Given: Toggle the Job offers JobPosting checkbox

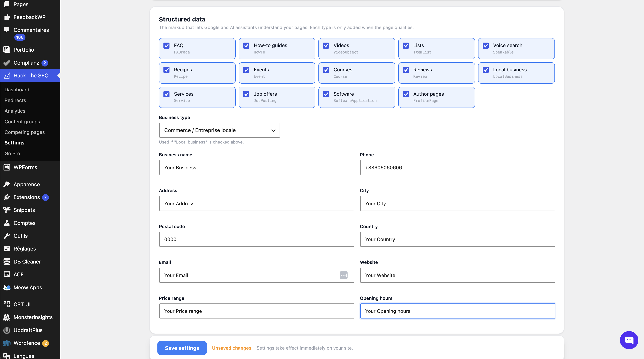Looking at the screenshot, I should [x=246, y=94].
